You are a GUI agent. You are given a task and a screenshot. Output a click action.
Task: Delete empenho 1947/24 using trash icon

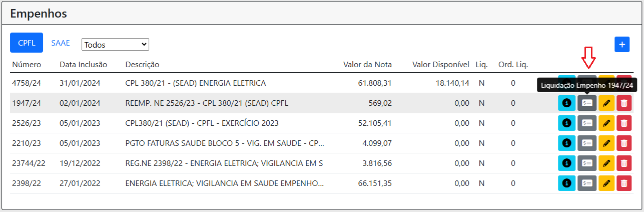(624, 103)
